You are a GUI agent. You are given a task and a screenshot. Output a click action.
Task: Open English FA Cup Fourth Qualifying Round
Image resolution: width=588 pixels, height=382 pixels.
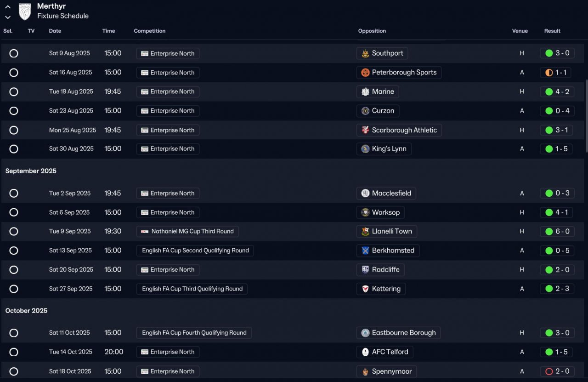click(194, 333)
